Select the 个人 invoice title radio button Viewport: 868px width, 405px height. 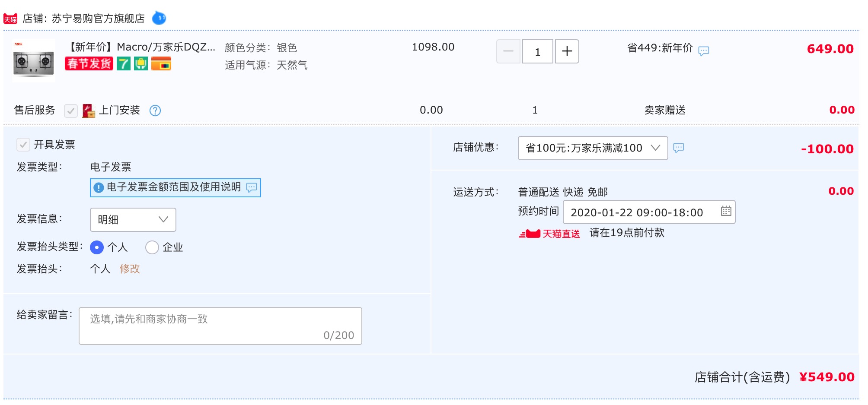(97, 247)
